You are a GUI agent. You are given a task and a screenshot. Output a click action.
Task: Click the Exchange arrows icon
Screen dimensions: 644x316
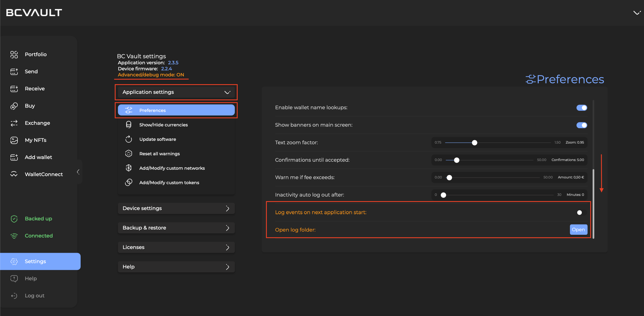click(x=14, y=123)
